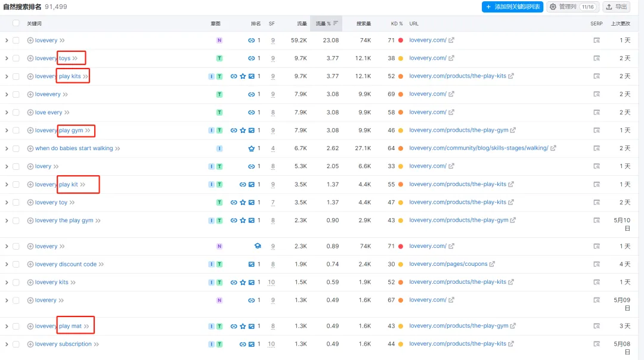Expand the lovevery play kit row chevron
The width and height of the screenshot is (644, 360).
click(7, 184)
